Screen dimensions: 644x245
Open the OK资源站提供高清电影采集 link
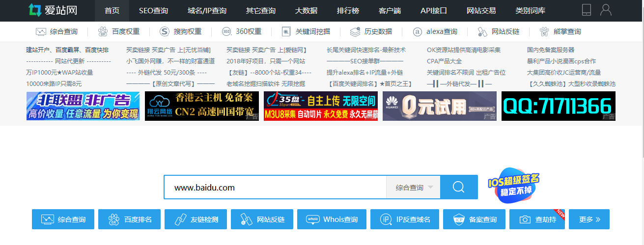tap(464, 50)
